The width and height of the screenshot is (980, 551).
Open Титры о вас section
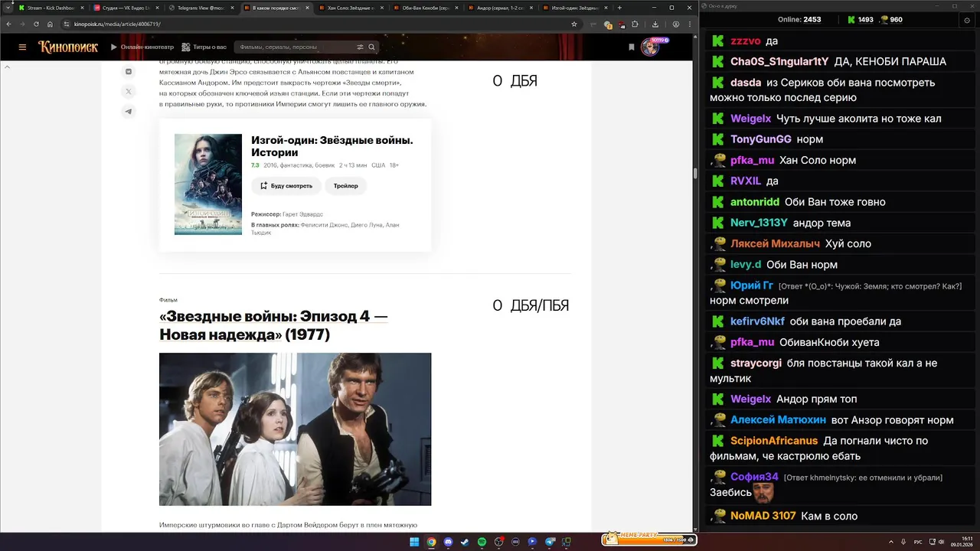pos(204,47)
